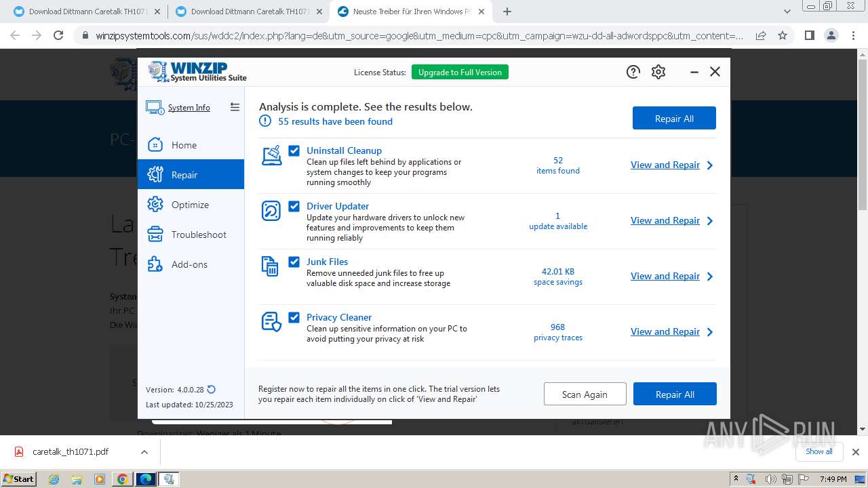
Task: Expand the Junk Files row chevron arrow
Action: pos(710,277)
